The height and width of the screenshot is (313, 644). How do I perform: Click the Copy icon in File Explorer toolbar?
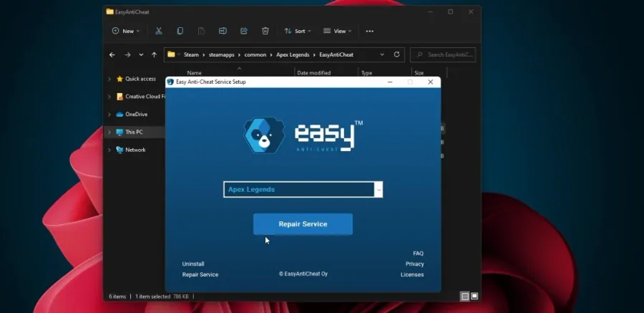coord(180,31)
